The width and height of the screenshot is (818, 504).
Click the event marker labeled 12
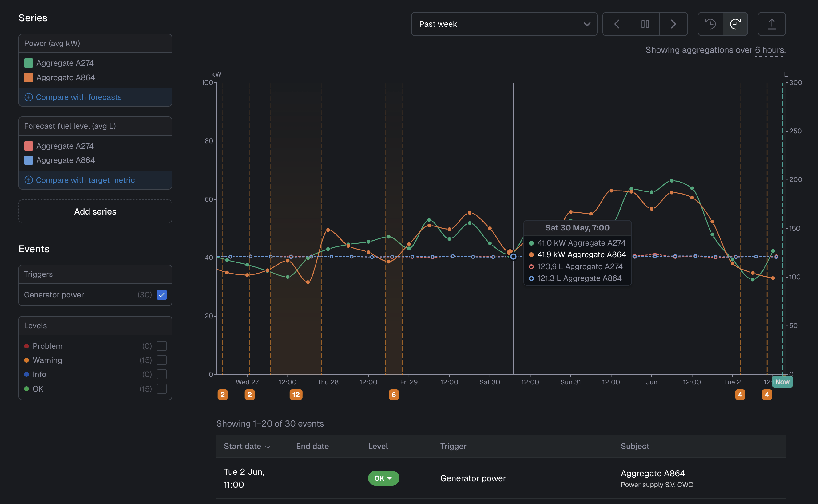(296, 395)
